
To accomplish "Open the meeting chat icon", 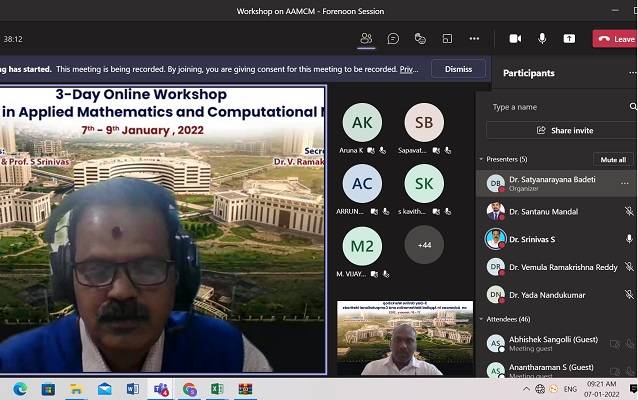I will [x=393, y=38].
